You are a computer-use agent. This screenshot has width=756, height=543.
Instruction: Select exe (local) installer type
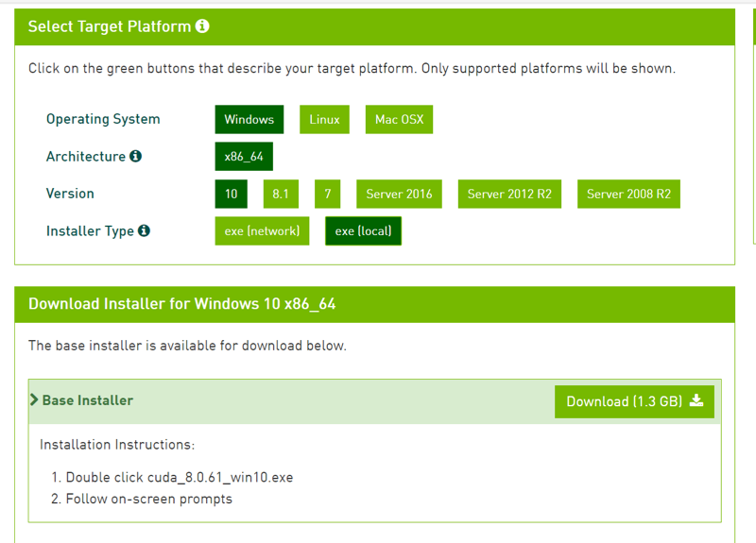pyautogui.click(x=363, y=230)
